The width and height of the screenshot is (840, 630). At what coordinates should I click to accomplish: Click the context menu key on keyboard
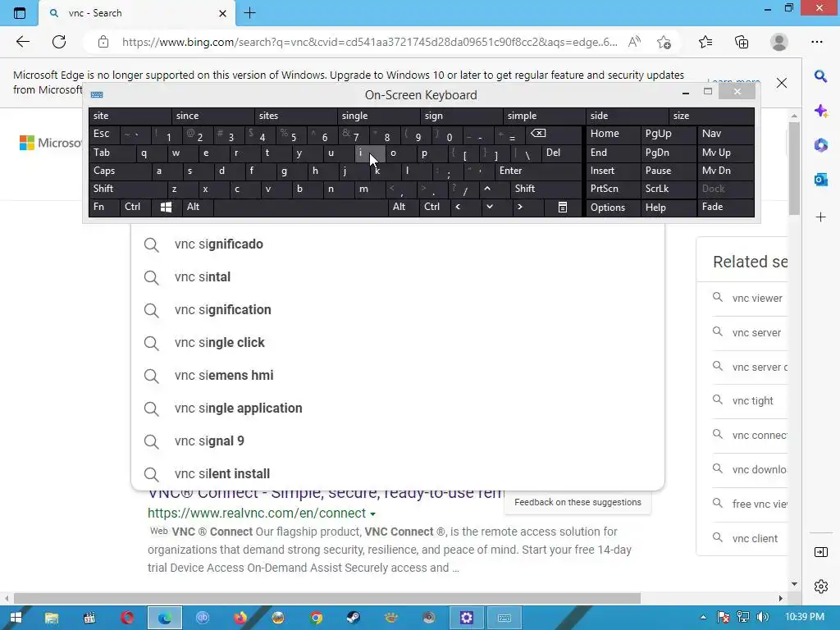pos(563,207)
